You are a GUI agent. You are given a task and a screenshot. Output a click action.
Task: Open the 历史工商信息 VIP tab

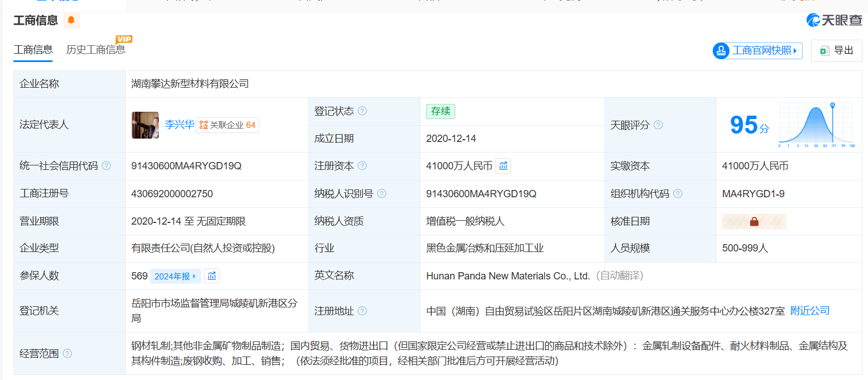point(96,50)
